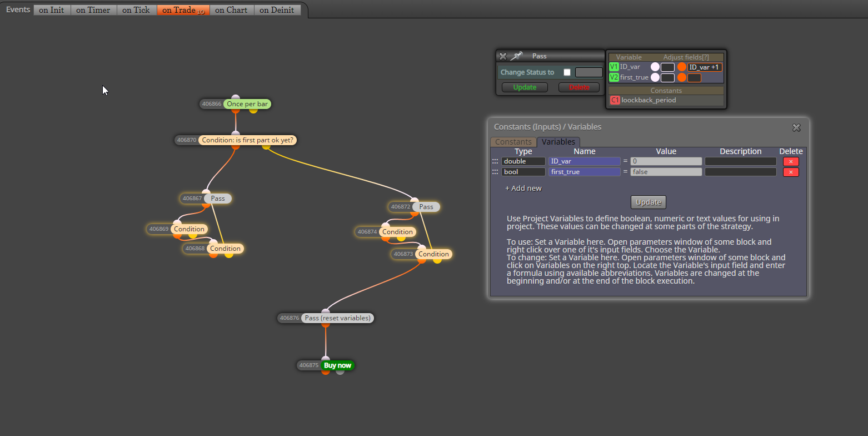The width and height of the screenshot is (868, 436).
Task: Tick the Change Status to checkbox
Action: pyautogui.click(x=567, y=72)
